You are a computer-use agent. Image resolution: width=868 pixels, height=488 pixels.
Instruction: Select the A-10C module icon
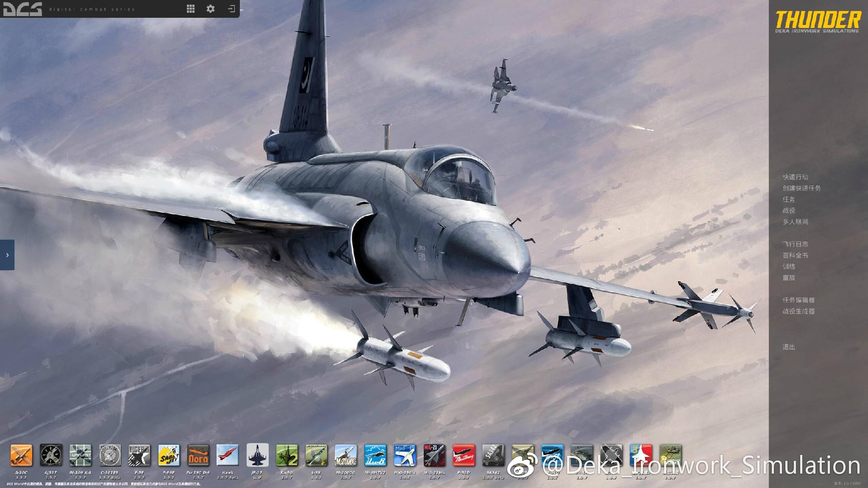tap(21, 455)
